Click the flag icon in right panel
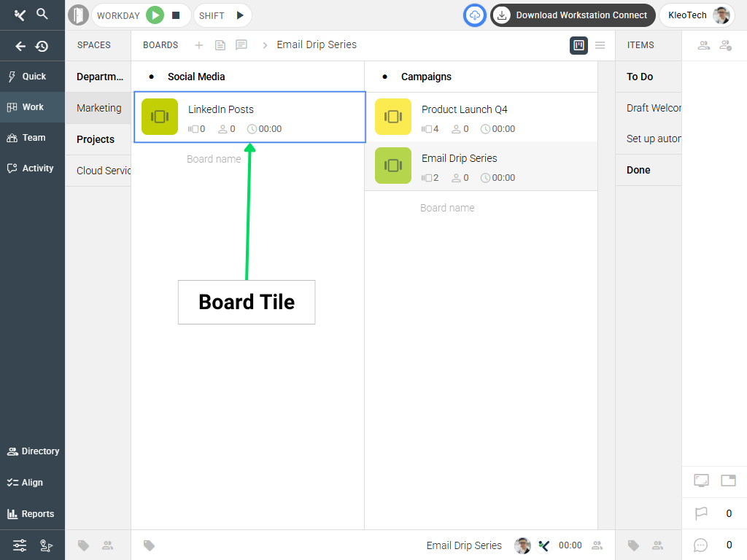The width and height of the screenshot is (747, 560). click(701, 513)
